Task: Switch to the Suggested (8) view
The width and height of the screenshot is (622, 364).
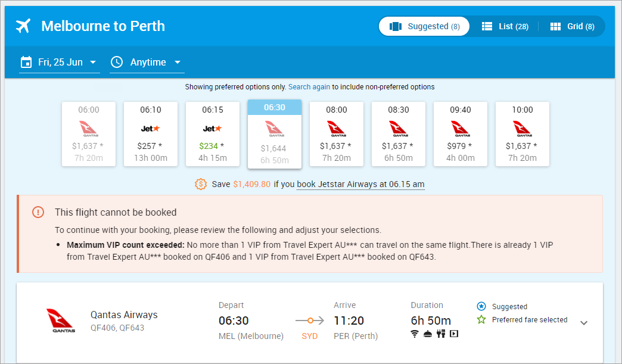Action: click(x=424, y=26)
